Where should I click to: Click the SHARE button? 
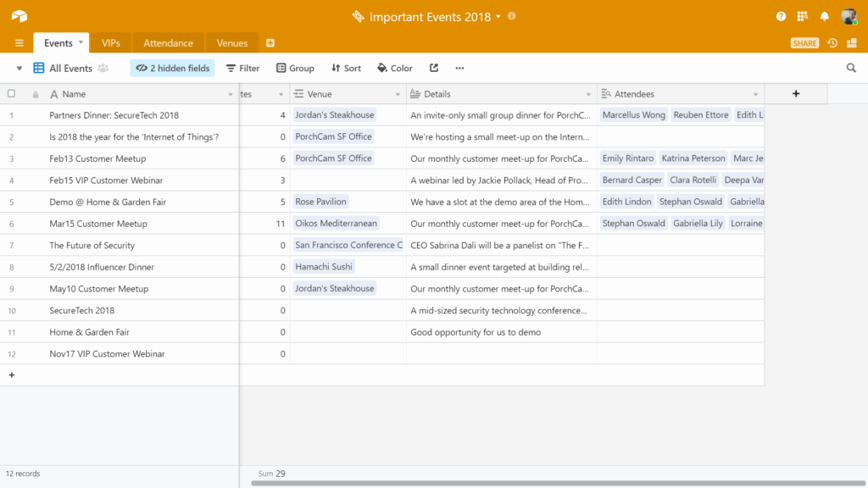pos(804,43)
